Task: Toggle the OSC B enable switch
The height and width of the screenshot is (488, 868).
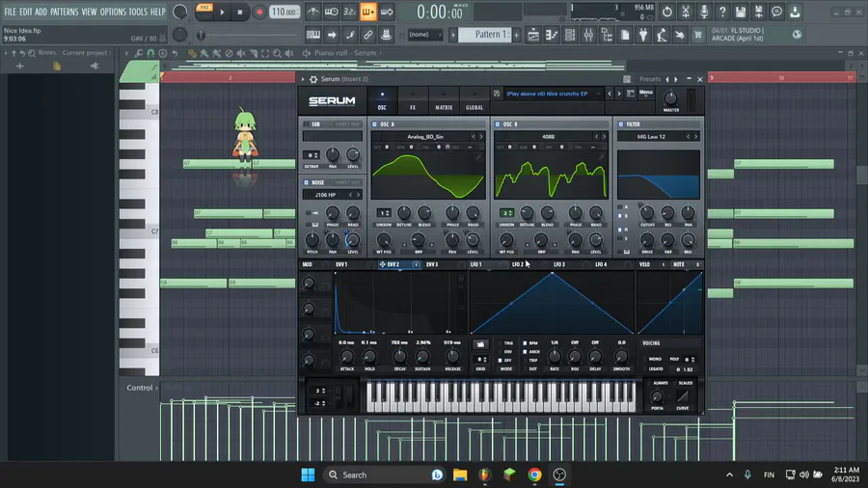Action: 498,124
